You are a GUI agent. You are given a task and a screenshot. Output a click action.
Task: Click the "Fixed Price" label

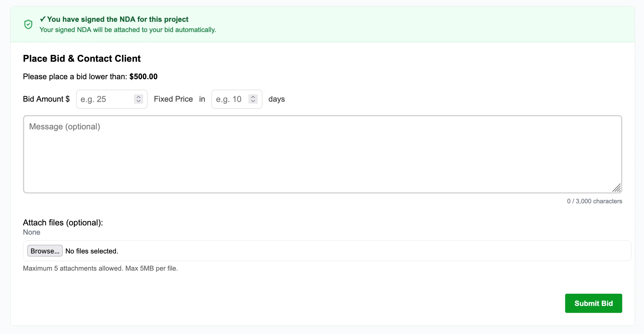[x=173, y=99]
